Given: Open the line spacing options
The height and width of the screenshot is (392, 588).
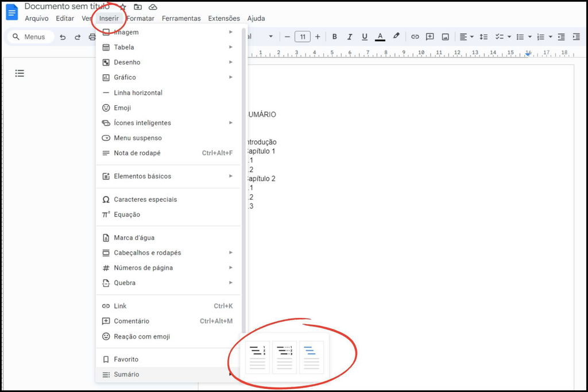Looking at the screenshot, I should (x=483, y=36).
